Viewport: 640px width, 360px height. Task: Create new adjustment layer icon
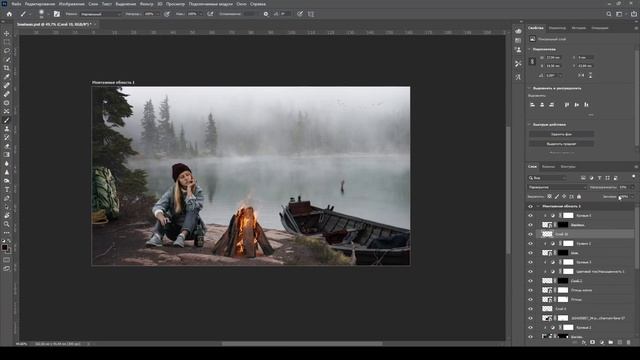602,342
